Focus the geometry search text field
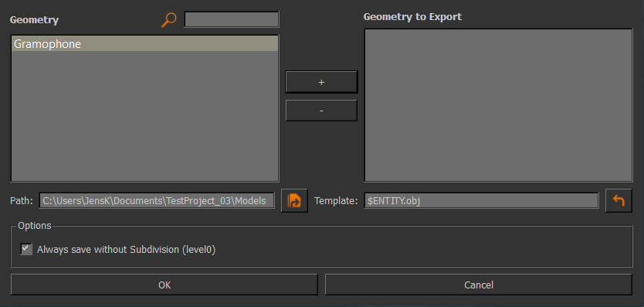Image resolution: width=644 pixels, height=307 pixels. (232, 19)
